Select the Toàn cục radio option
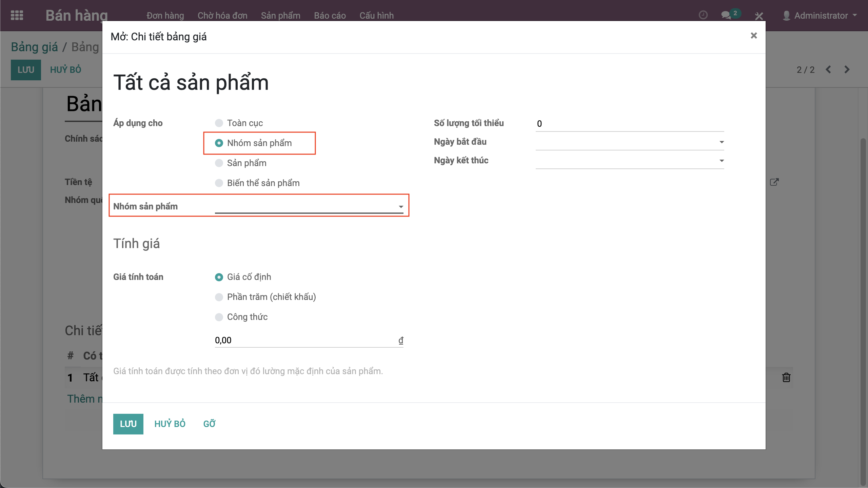Image resolution: width=868 pixels, height=488 pixels. click(x=219, y=123)
